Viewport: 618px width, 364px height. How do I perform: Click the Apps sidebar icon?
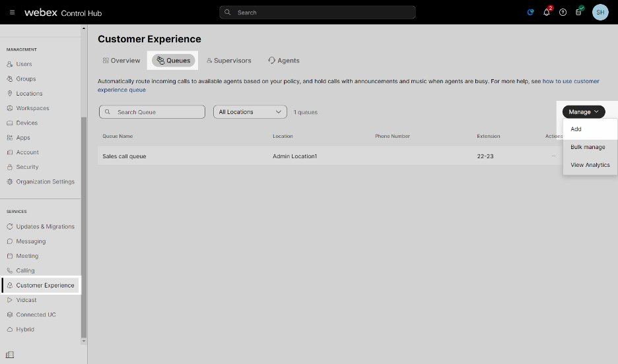tap(10, 137)
